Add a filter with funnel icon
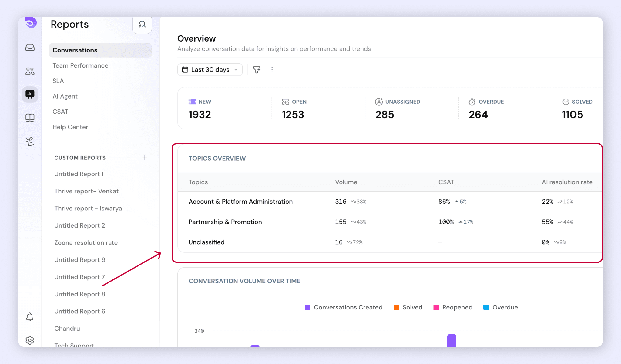The width and height of the screenshot is (621, 364). coord(257,70)
